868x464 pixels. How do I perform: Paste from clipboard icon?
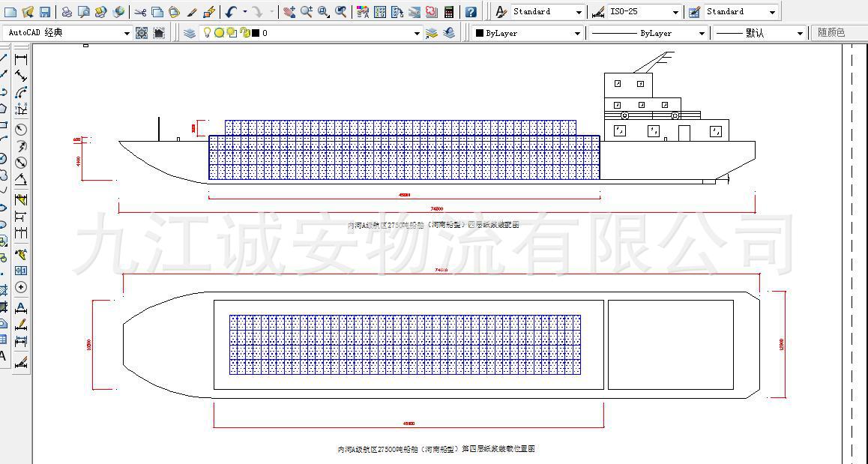pos(175,12)
